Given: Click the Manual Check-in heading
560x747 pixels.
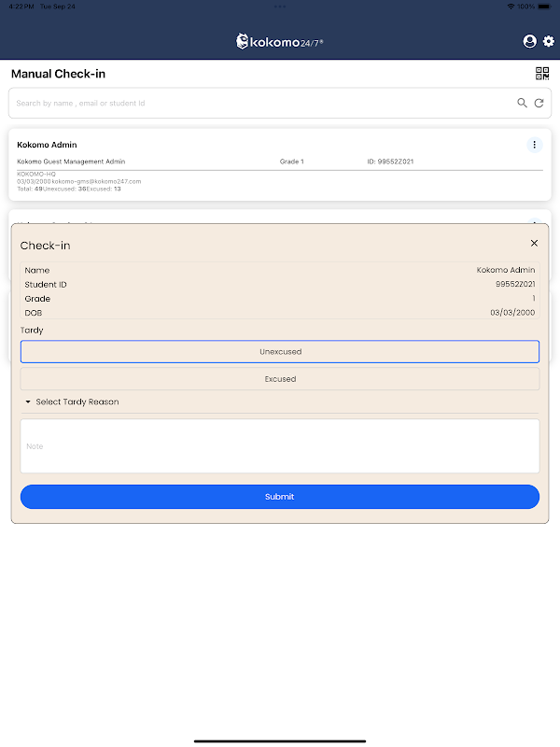Looking at the screenshot, I should pos(58,74).
